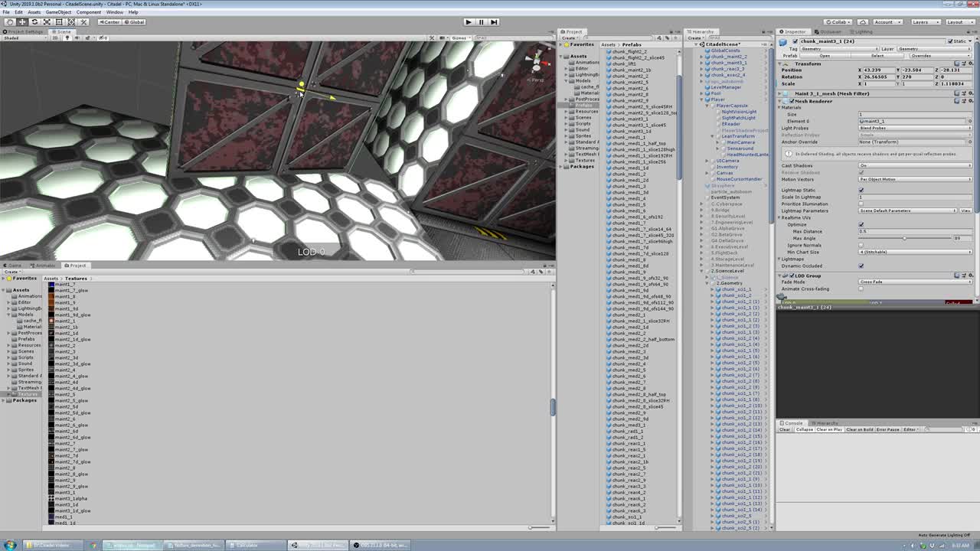
Task: Adjust the Max Angle slider
Action: [904, 238]
